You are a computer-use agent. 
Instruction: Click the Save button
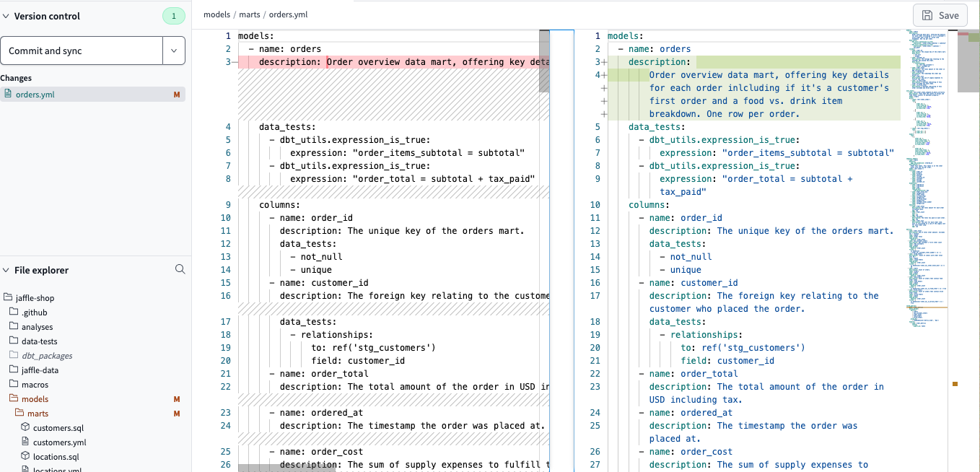click(x=940, y=14)
